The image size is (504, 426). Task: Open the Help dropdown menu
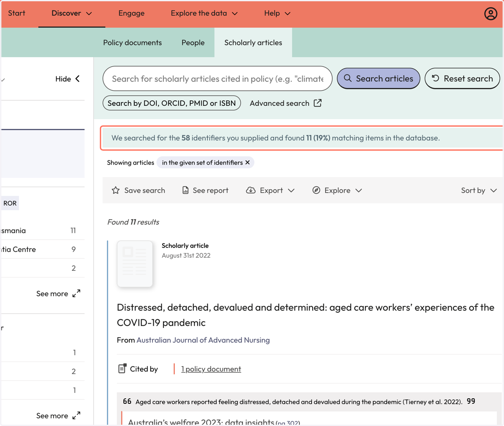point(277,13)
